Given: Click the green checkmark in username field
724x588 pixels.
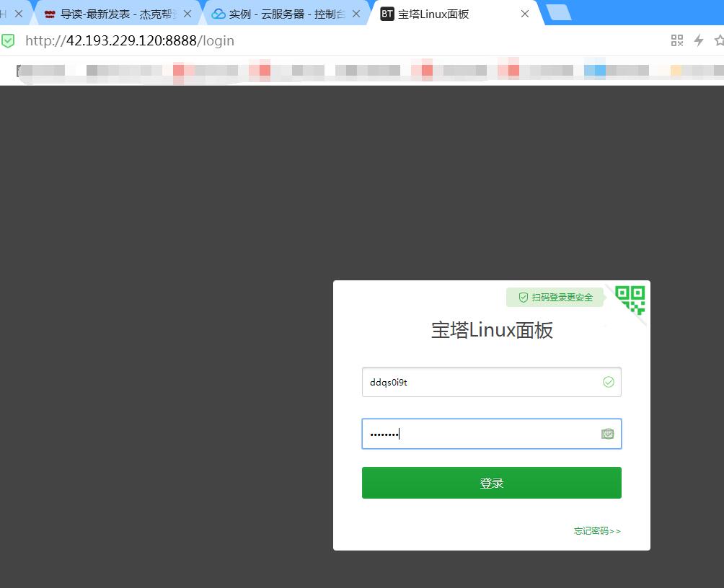Looking at the screenshot, I should (x=608, y=382).
